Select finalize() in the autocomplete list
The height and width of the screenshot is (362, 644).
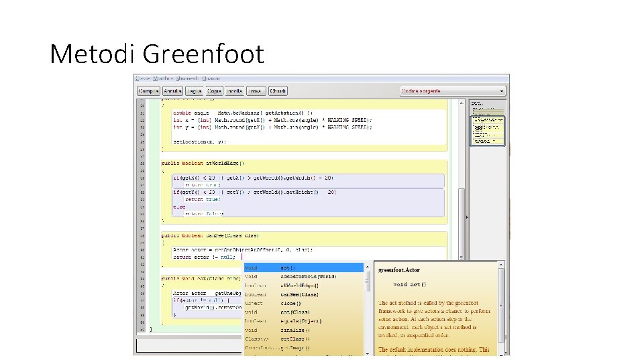[303, 330]
